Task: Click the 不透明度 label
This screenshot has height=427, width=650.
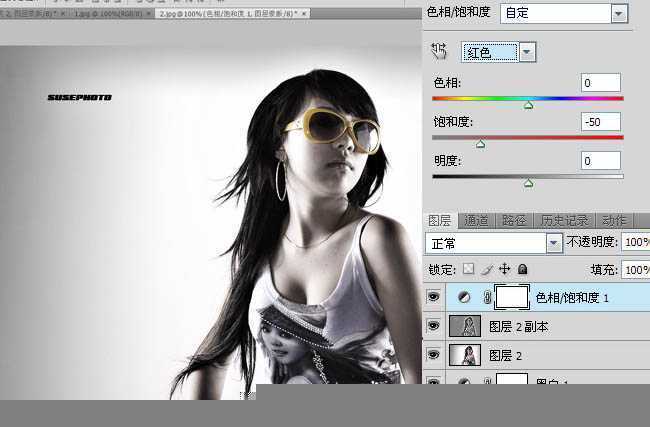Action: pos(592,242)
